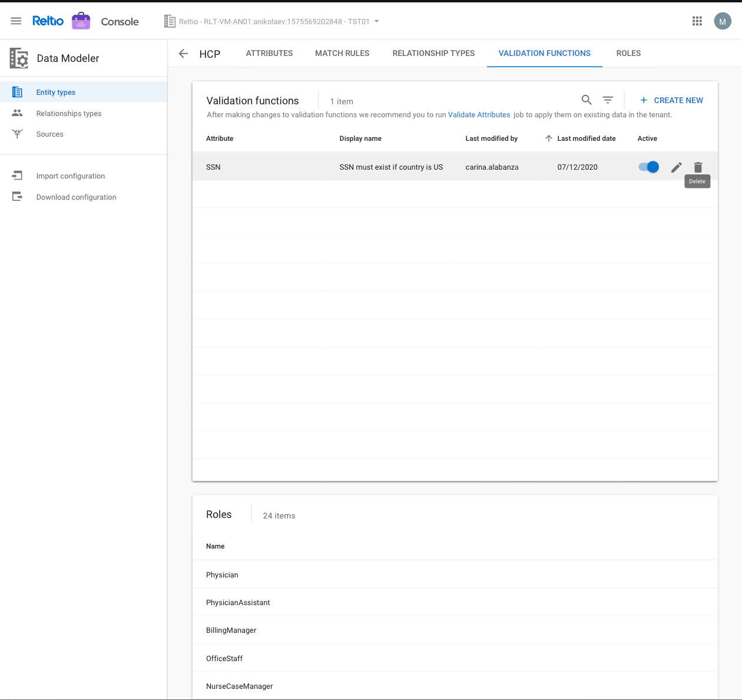Click the tenant building icon

pyautogui.click(x=170, y=21)
